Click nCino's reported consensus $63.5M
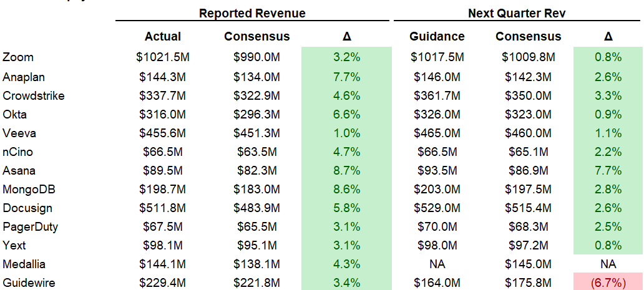 pyautogui.click(x=257, y=152)
